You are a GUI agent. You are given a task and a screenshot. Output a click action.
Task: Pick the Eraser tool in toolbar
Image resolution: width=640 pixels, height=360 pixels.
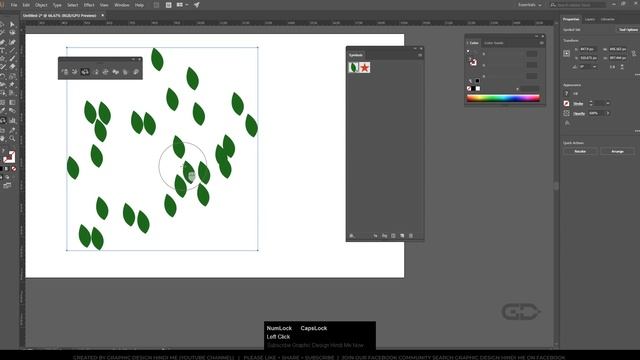click(12, 67)
